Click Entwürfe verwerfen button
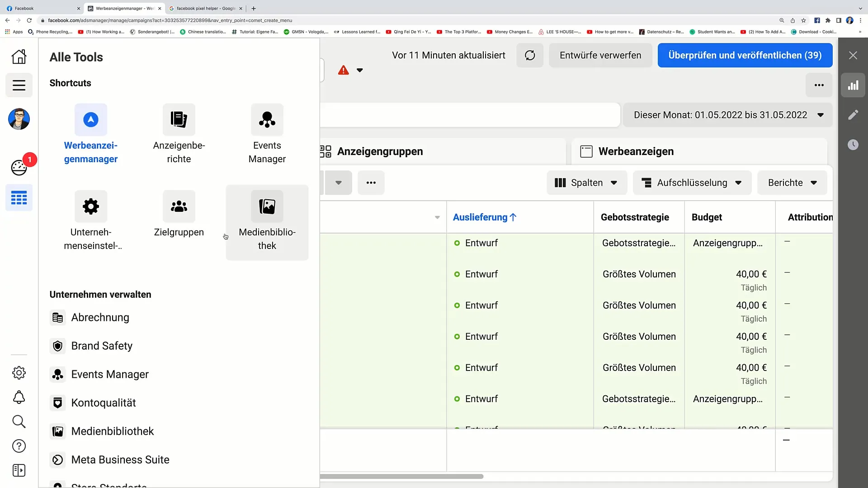Screen dimensions: 868x488 pyautogui.click(x=600, y=55)
